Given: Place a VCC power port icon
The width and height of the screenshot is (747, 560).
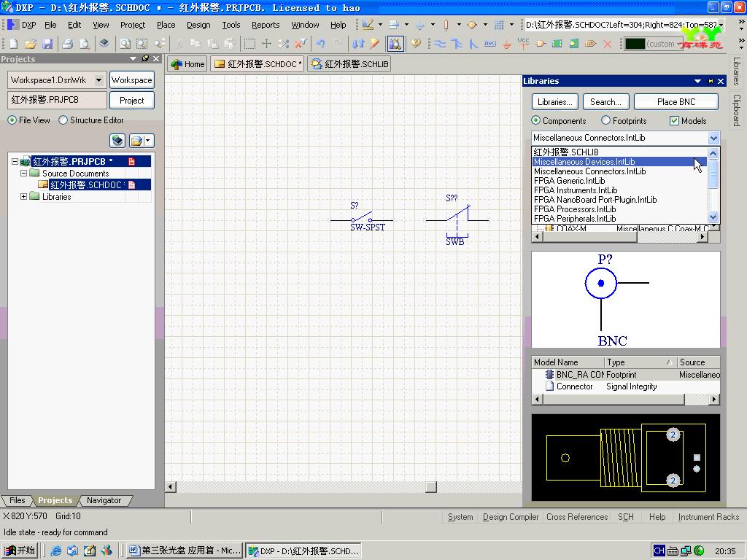Looking at the screenshot, I should tap(524, 44).
